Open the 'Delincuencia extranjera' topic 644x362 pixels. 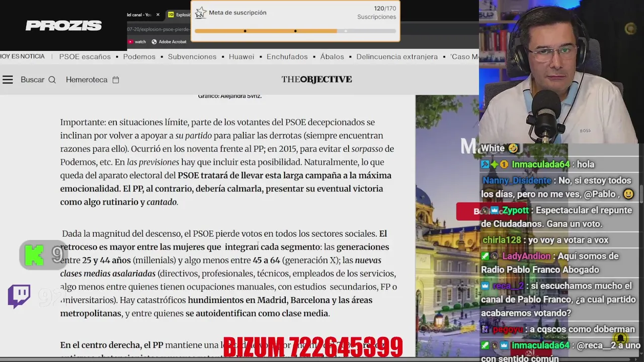397,57
